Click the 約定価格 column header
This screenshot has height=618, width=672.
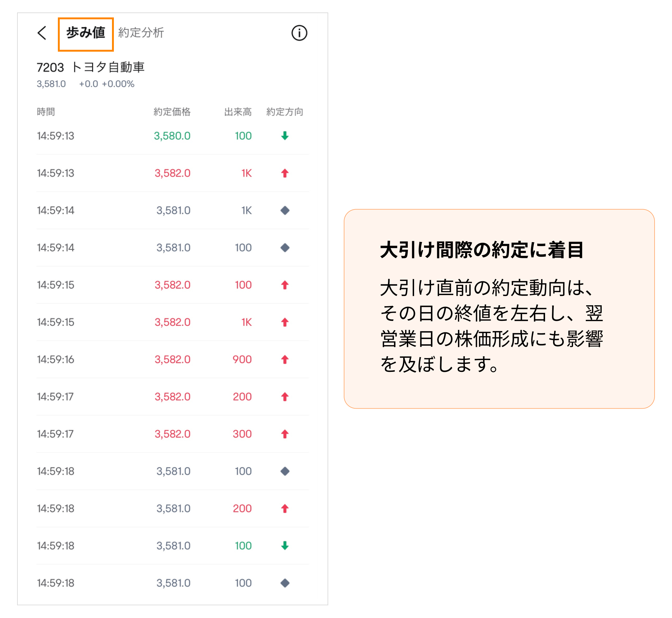click(x=172, y=112)
